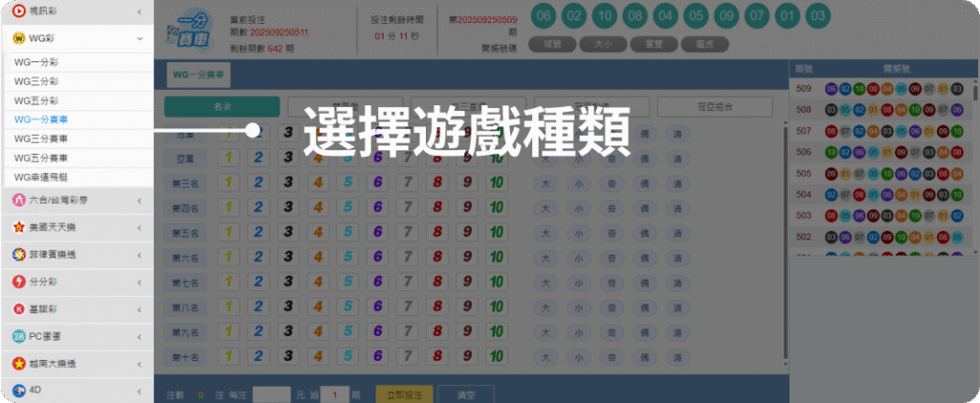Click history period 506
This screenshot has height=403, width=980.
[804, 152]
